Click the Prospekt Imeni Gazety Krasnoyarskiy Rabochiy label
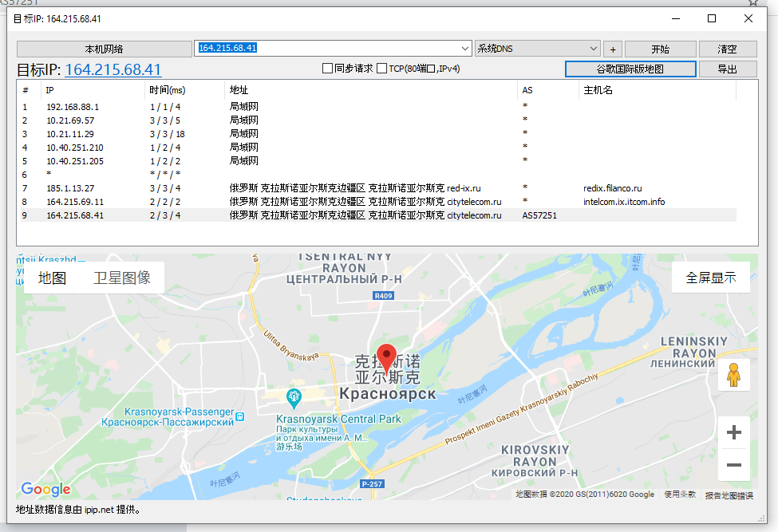Viewport: 778px width, 532px height. (x=521, y=409)
